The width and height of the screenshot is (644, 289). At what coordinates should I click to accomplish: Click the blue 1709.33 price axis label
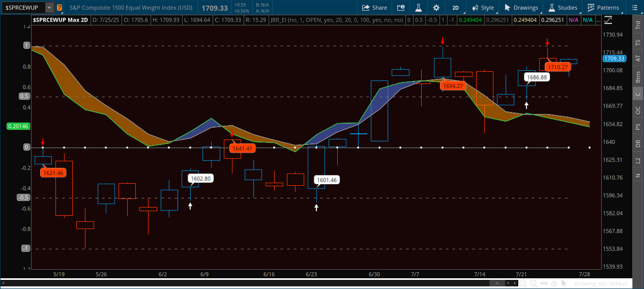pos(613,59)
